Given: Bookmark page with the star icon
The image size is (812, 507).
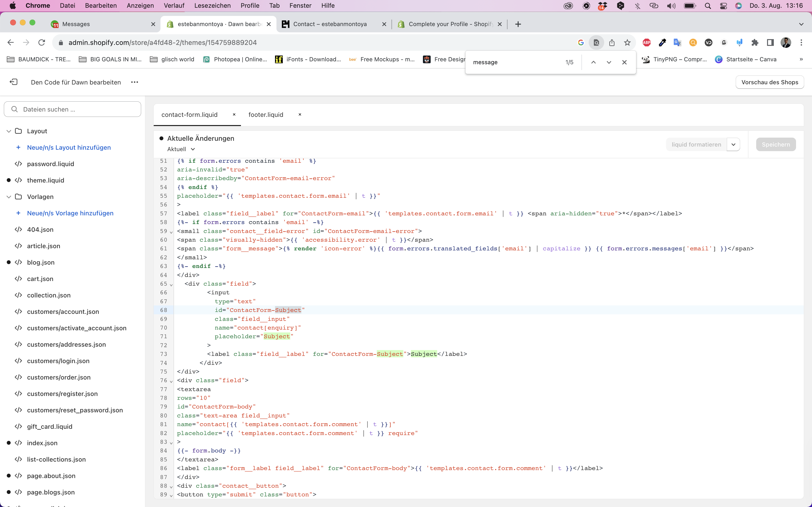Looking at the screenshot, I should pos(627,42).
